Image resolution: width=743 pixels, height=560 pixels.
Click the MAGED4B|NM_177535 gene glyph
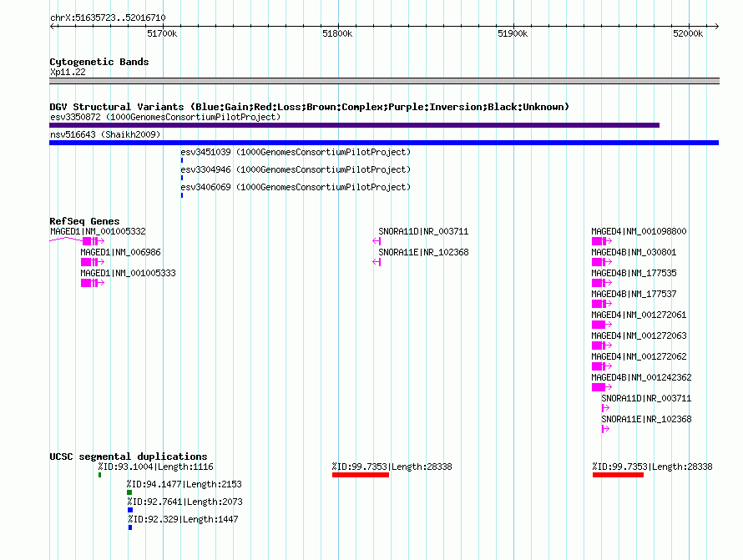pyautogui.click(x=602, y=283)
